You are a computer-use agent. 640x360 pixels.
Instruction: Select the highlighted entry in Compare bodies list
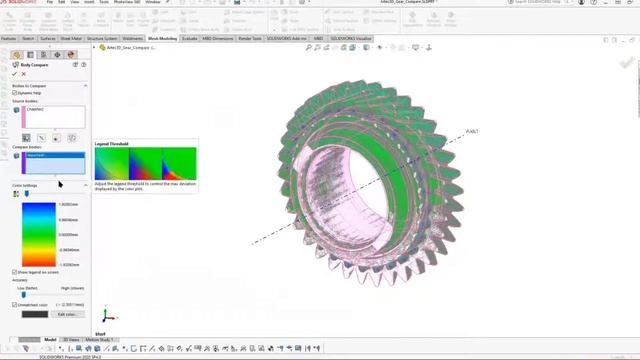(x=56, y=156)
